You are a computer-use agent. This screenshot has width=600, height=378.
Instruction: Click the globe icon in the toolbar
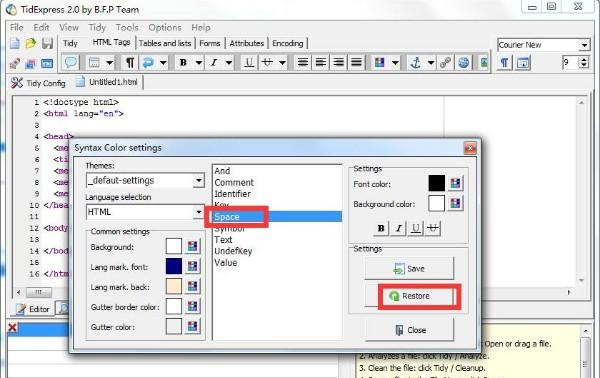coord(463,62)
